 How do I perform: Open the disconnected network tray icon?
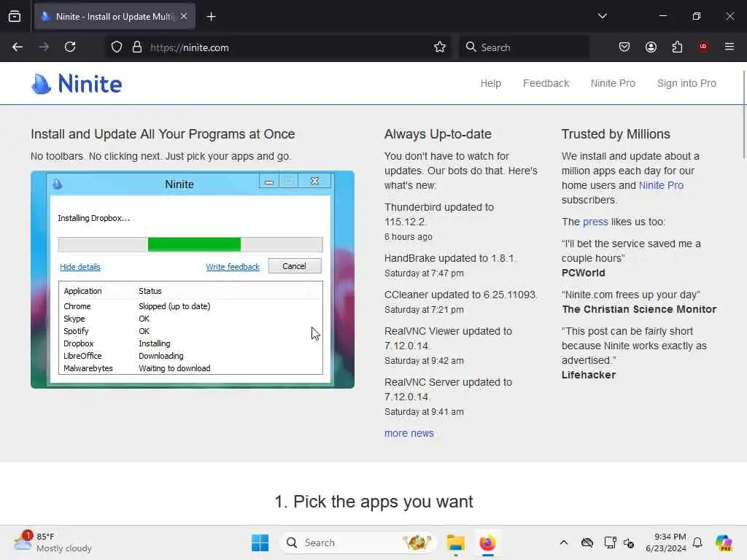tap(629, 542)
